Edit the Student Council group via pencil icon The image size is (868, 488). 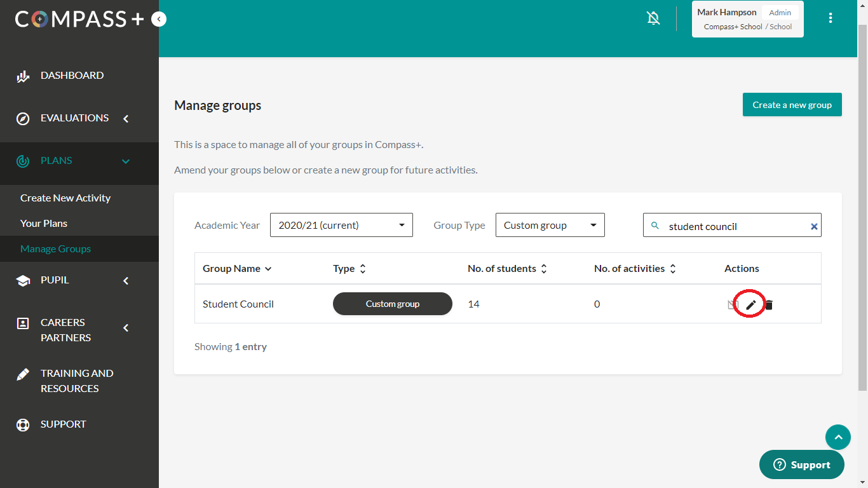751,305
